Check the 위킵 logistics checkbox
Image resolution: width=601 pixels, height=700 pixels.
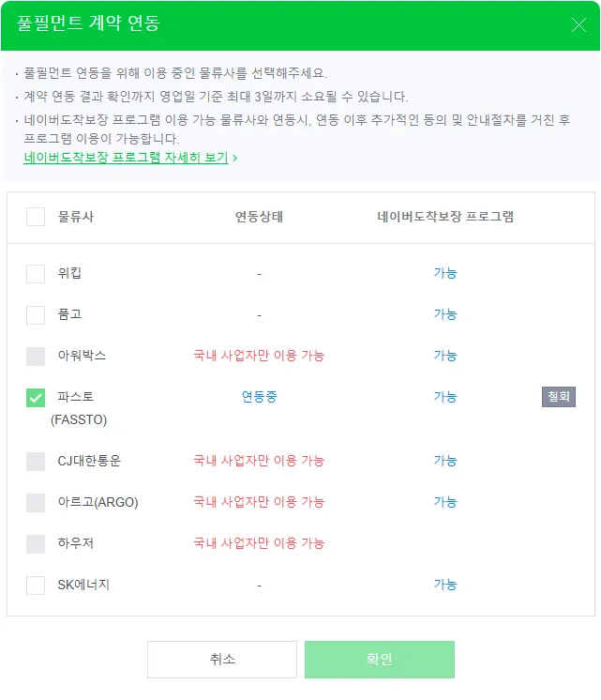36,273
